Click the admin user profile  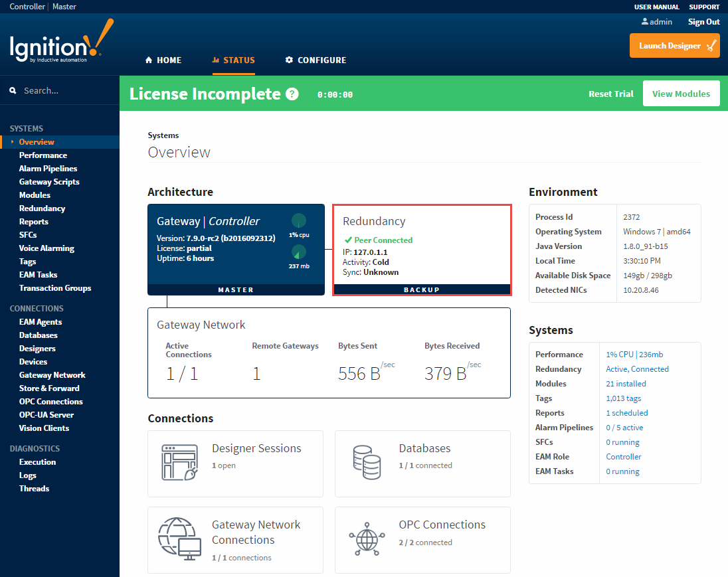point(656,22)
